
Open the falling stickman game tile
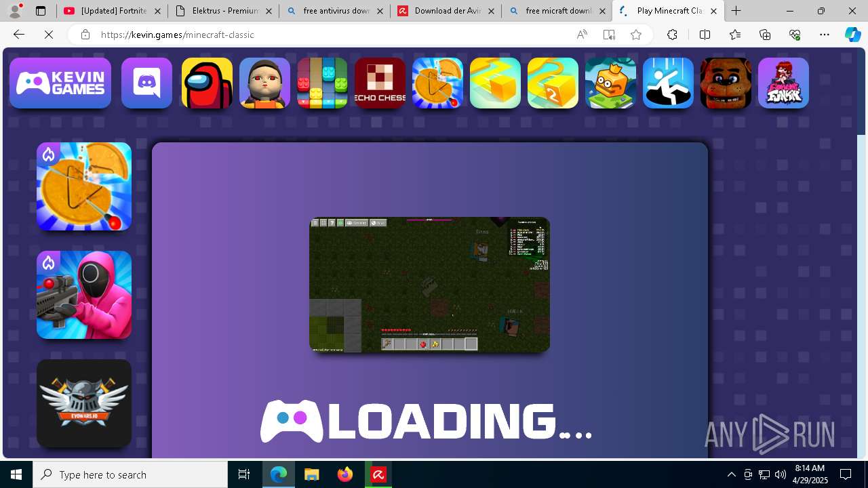[669, 83]
